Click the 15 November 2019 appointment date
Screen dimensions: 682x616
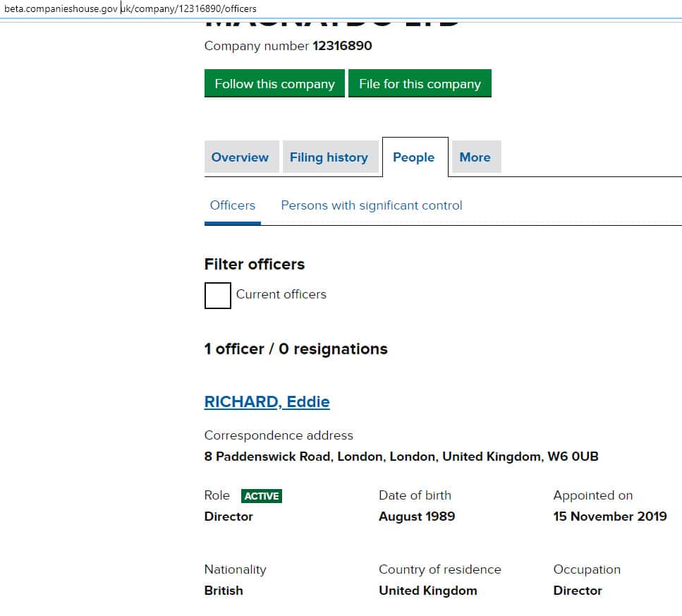coord(609,517)
